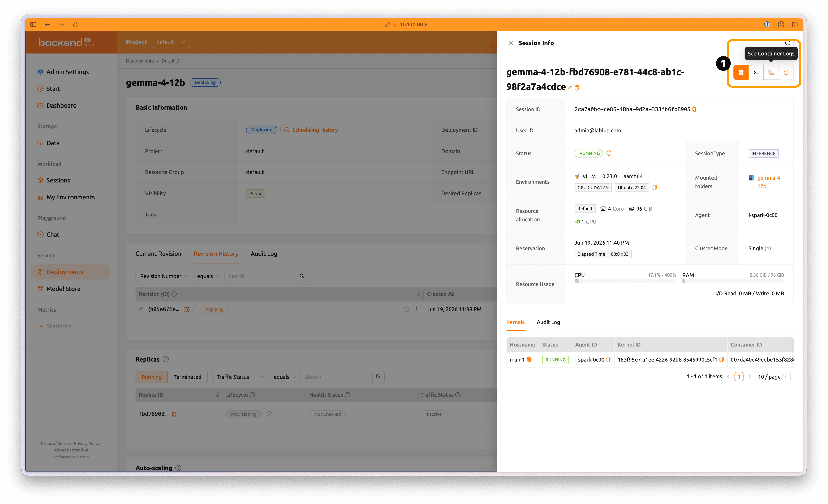Copy the Kernel ID in the kernels table
The width and height of the screenshot is (828, 504).
click(721, 360)
